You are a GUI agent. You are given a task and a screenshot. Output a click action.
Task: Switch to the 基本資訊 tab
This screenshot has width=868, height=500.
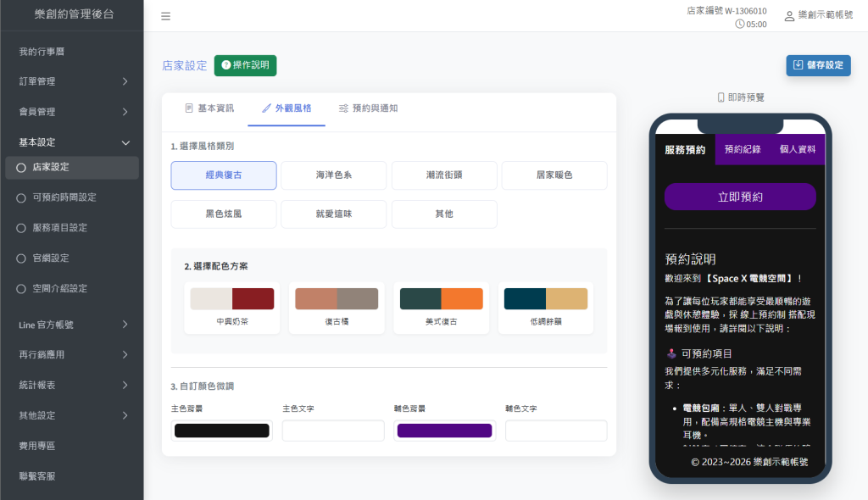click(x=209, y=108)
